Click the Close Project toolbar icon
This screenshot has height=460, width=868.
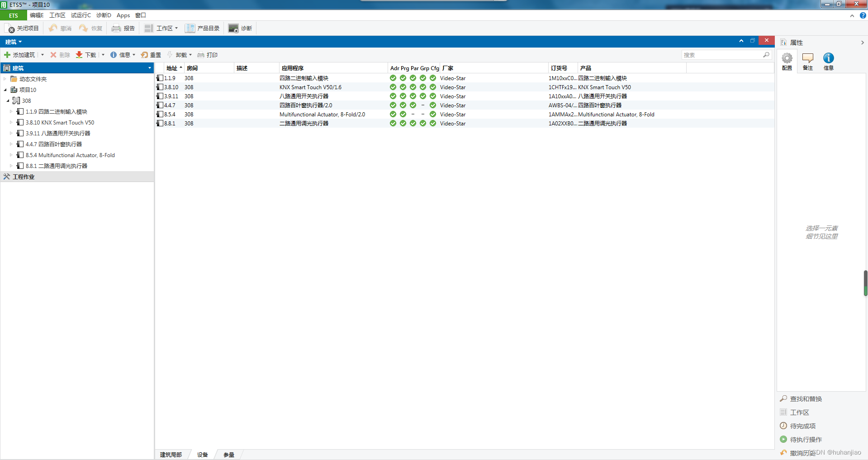tap(10, 29)
